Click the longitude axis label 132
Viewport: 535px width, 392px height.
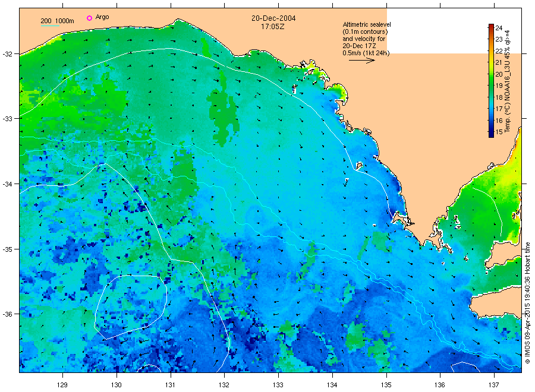[224, 385]
